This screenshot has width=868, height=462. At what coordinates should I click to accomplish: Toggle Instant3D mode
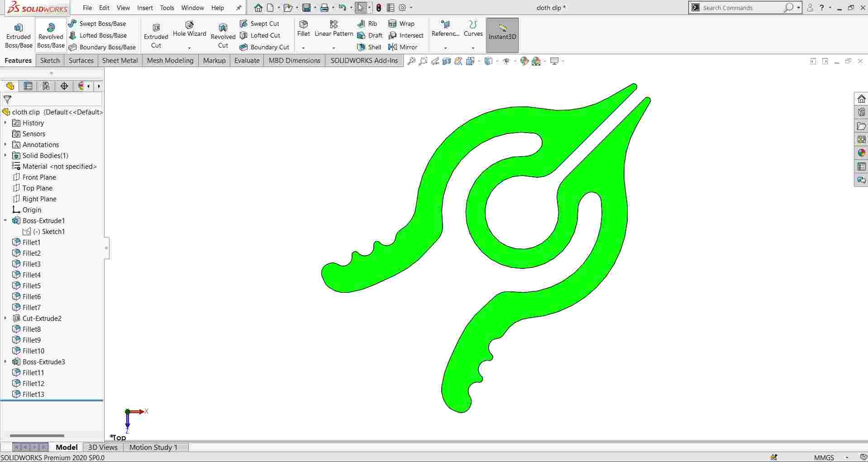502,35
